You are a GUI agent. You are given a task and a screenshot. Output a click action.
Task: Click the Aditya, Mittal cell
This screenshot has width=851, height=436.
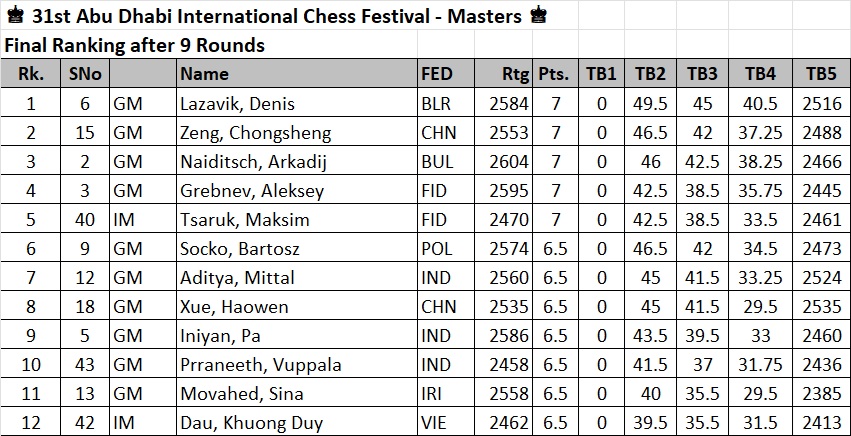click(x=297, y=277)
